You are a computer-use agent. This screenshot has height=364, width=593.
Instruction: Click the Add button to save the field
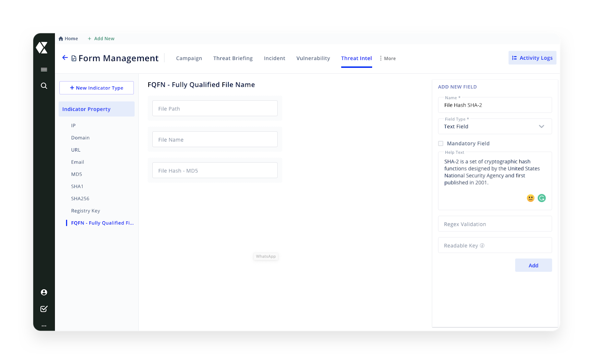[x=533, y=265]
